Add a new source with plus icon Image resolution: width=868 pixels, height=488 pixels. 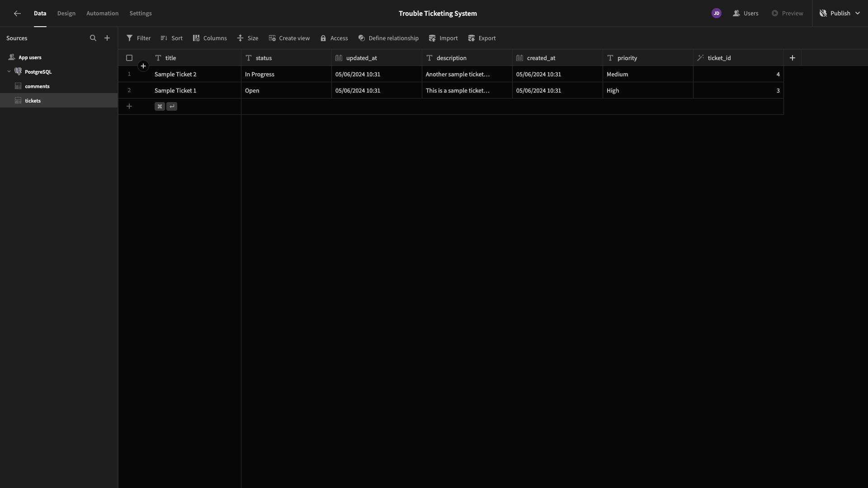click(x=107, y=38)
